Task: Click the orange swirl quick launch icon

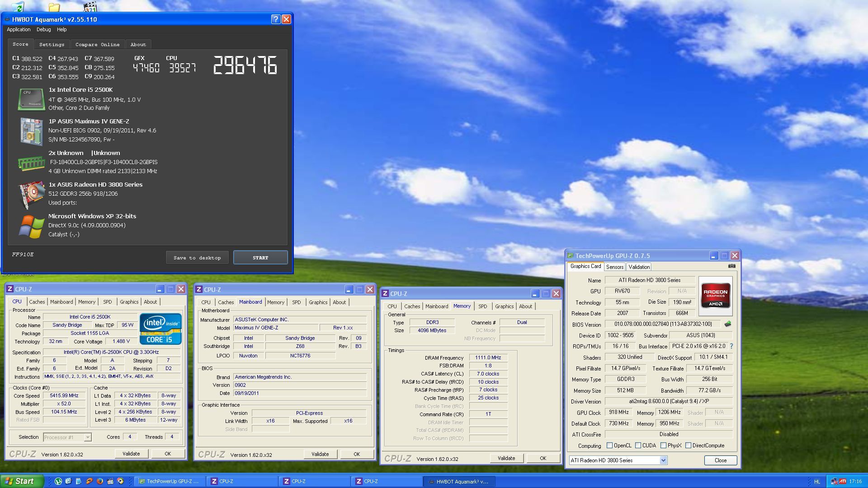Action: pyautogui.click(x=90, y=481)
